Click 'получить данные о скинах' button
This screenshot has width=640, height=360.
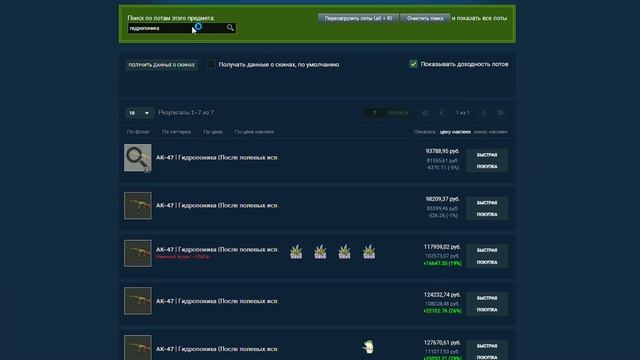[162, 64]
